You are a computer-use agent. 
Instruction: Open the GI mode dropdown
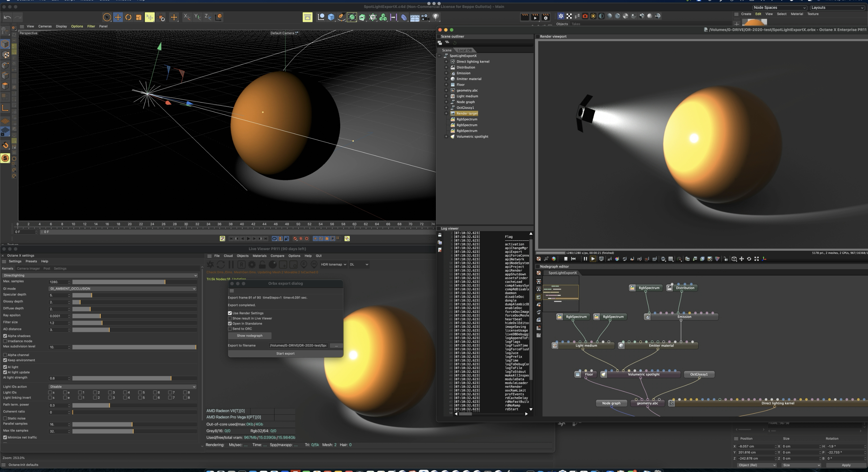click(123, 289)
